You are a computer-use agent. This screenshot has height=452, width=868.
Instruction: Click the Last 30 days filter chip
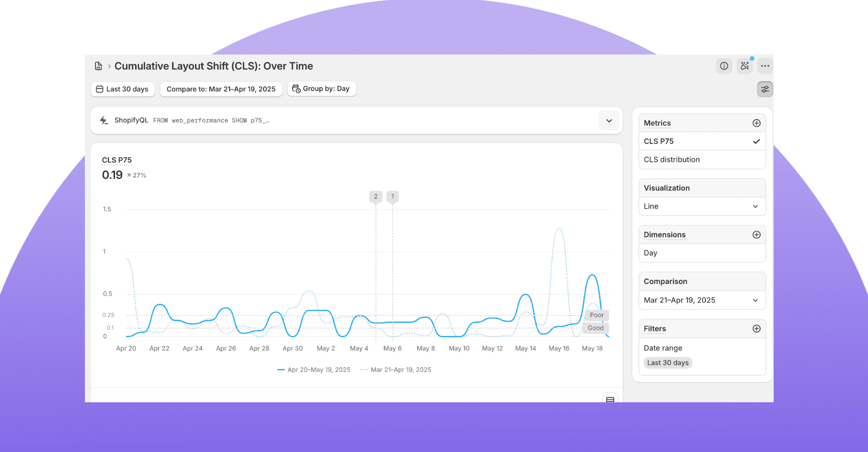tap(668, 363)
